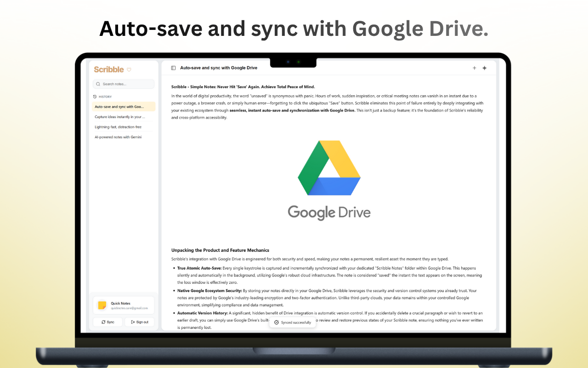Click the Sign out button
The image size is (588, 368).
[140, 322]
